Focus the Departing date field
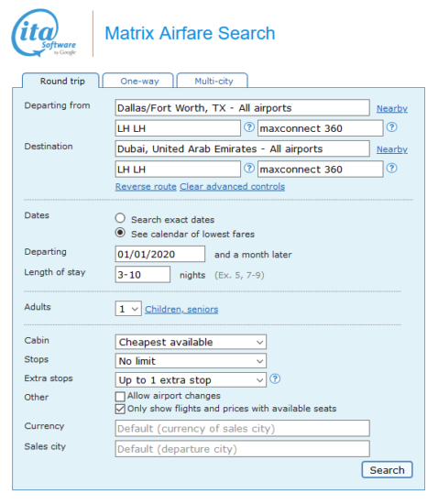 160,254
